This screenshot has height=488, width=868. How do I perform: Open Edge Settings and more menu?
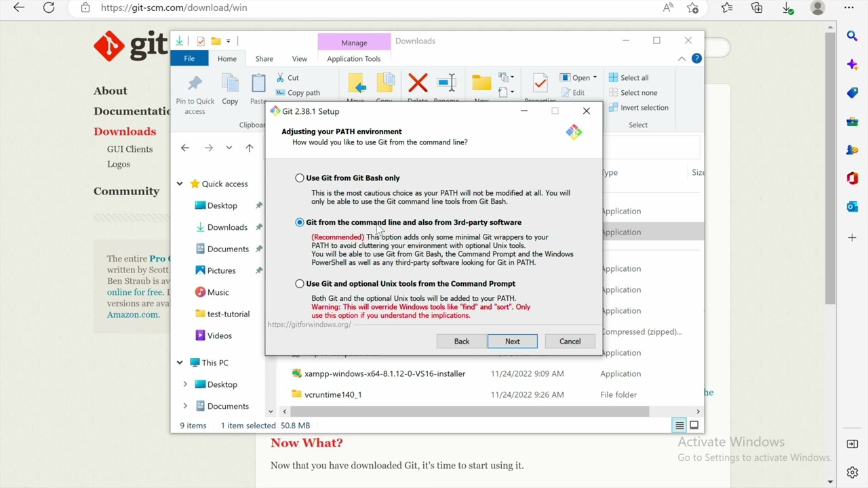point(849,7)
